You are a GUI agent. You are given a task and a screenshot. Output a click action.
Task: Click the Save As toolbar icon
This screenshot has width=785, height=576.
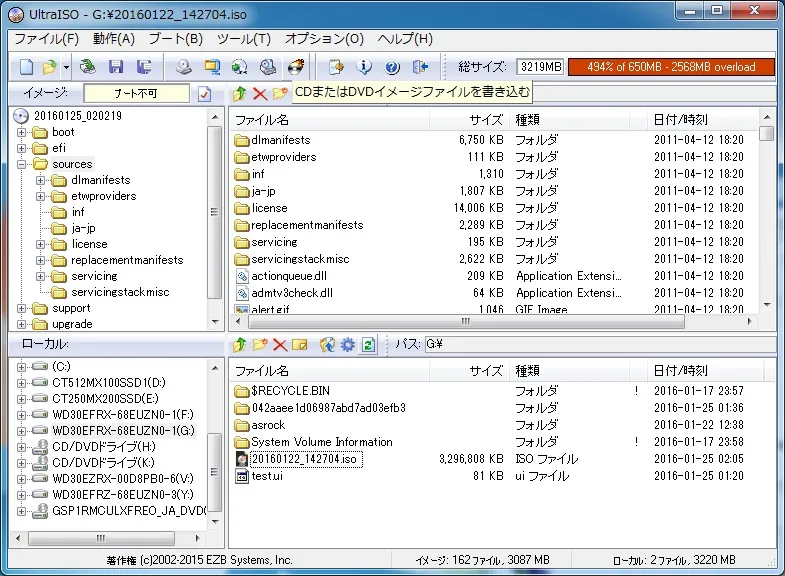[144, 67]
